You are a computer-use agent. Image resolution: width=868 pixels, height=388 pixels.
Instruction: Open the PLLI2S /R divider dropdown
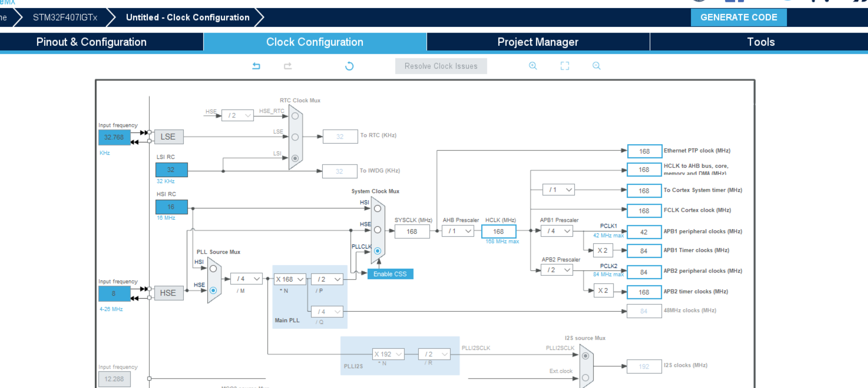(434, 354)
